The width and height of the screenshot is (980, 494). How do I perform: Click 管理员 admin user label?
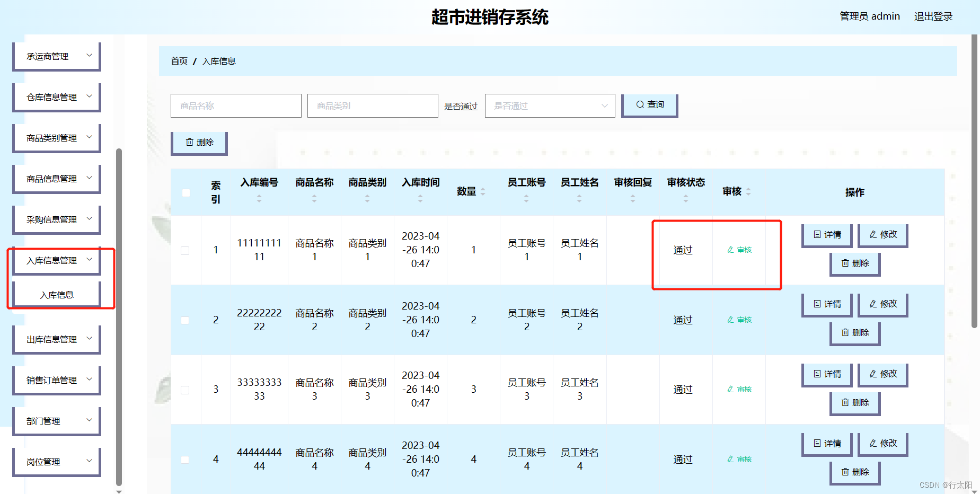click(870, 16)
